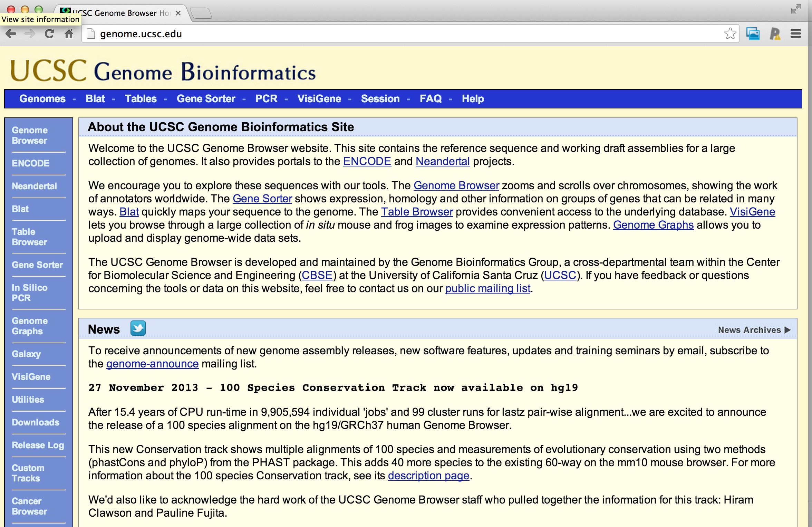Open the Chrome hamburger menu
Viewport: 812px width, 527px height.
click(x=796, y=33)
